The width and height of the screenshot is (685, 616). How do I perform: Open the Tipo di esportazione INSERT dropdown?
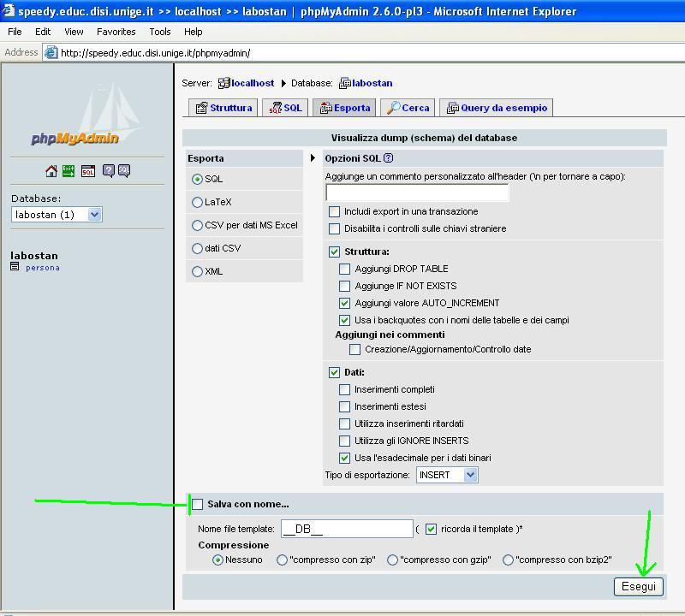click(x=469, y=475)
